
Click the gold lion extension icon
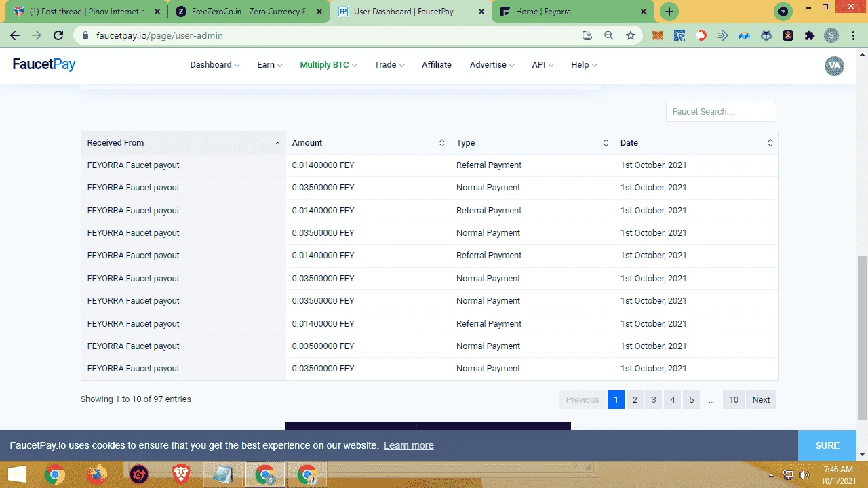(788, 35)
